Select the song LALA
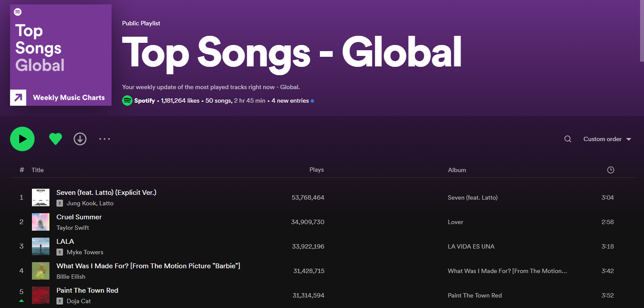 (65, 241)
